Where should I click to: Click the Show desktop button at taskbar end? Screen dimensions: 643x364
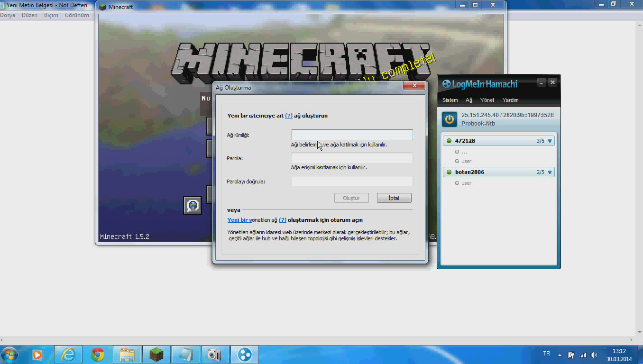(x=639, y=355)
